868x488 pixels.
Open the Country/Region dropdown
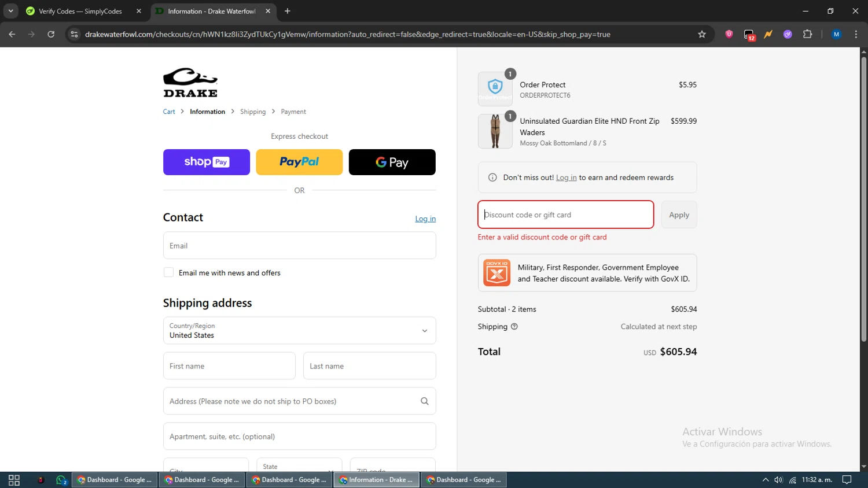(300, 331)
